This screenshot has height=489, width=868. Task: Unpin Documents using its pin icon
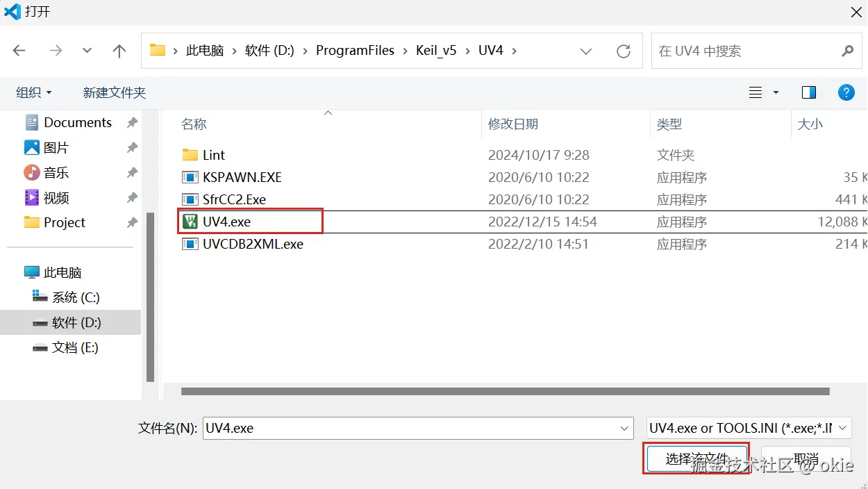[132, 122]
